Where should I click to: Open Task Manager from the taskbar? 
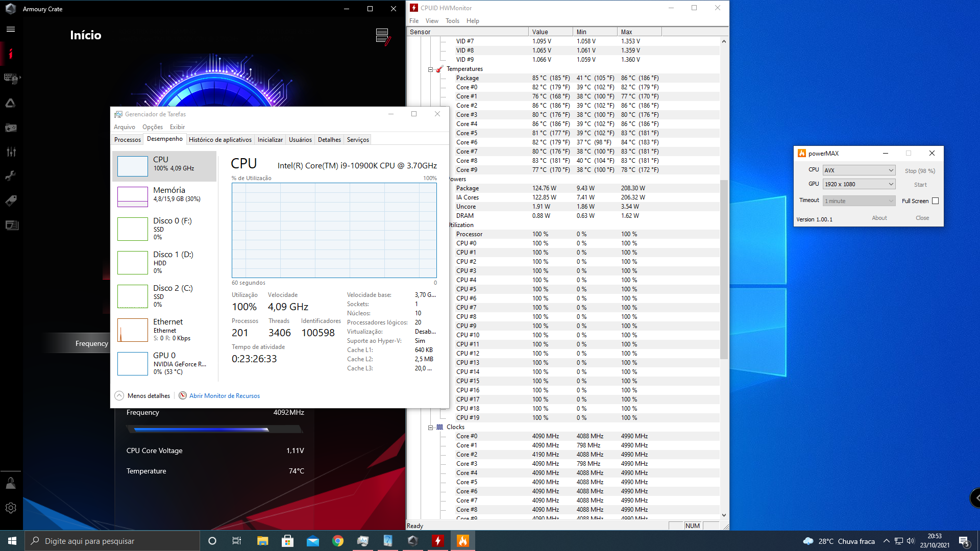click(x=363, y=541)
